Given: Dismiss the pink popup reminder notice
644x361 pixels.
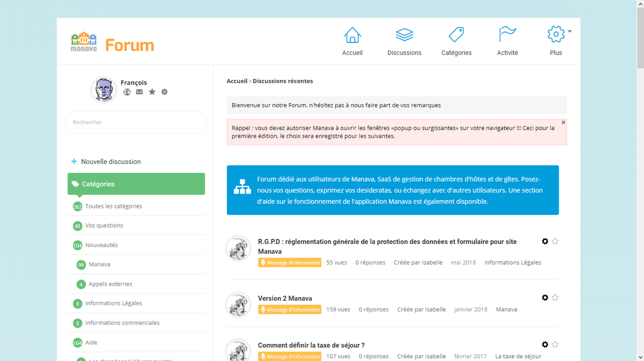Looking at the screenshot, I should [x=563, y=123].
